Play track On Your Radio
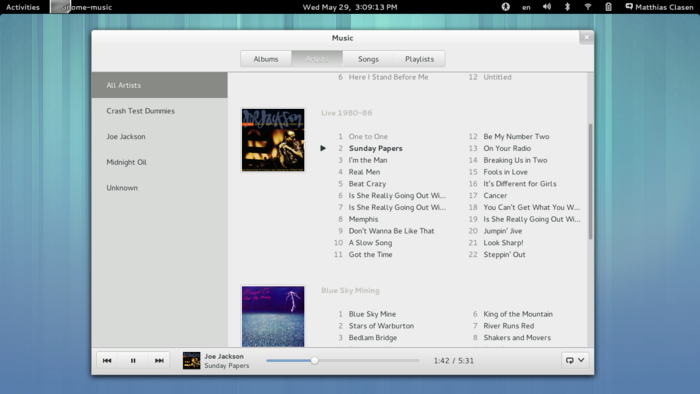700x394 pixels. coord(507,148)
